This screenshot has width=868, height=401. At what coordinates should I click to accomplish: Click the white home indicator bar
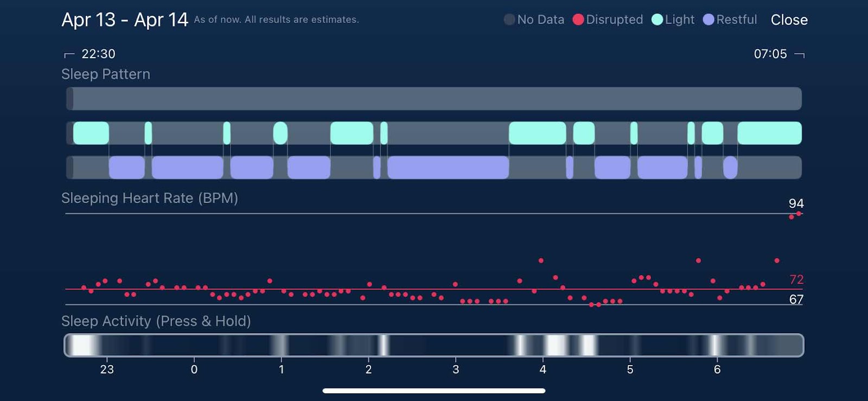click(434, 391)
